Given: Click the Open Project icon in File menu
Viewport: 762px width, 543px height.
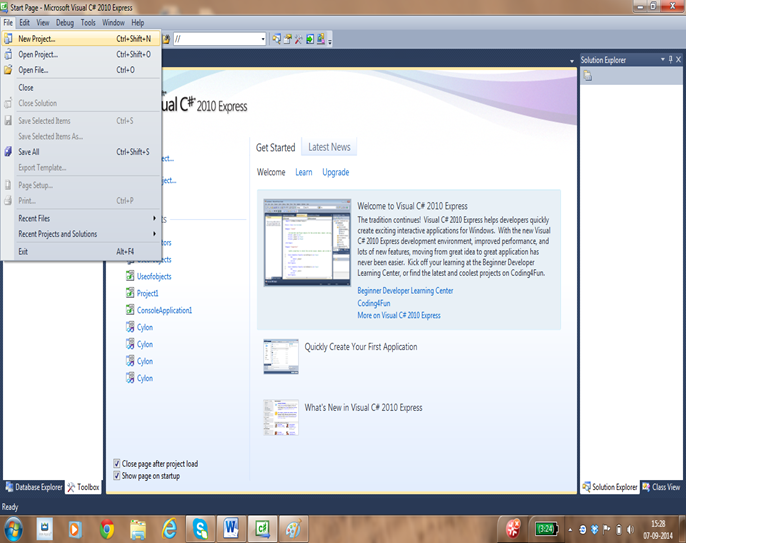Looking at the screenshot, I should [x=8, y=54].
